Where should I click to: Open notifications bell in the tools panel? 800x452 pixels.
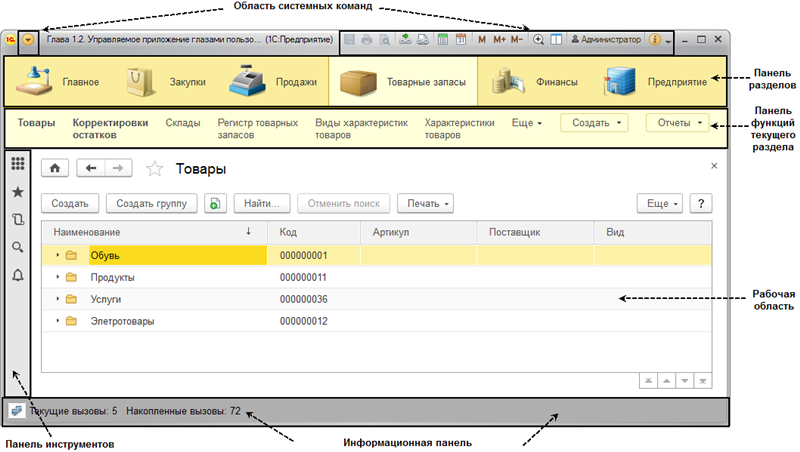click(17, 276)
